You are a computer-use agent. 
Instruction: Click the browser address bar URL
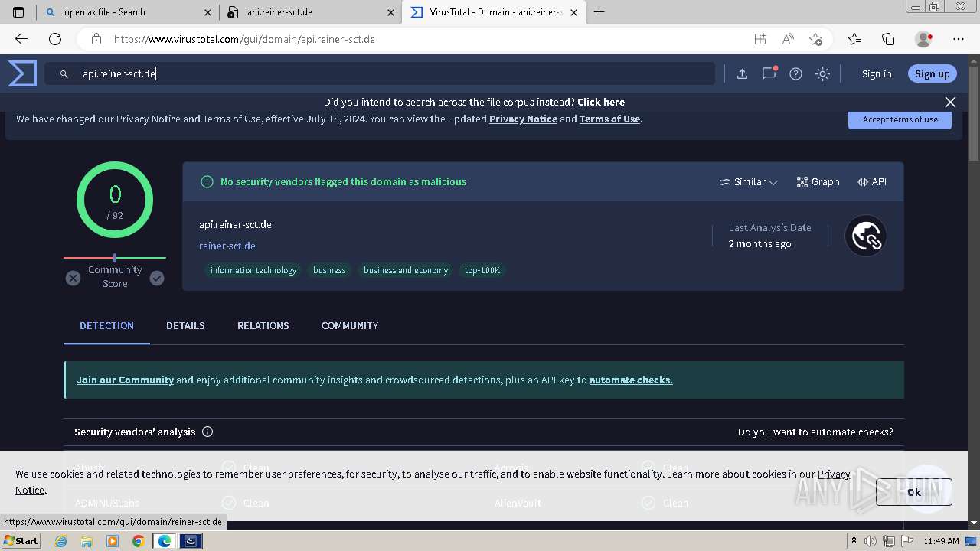244,39
